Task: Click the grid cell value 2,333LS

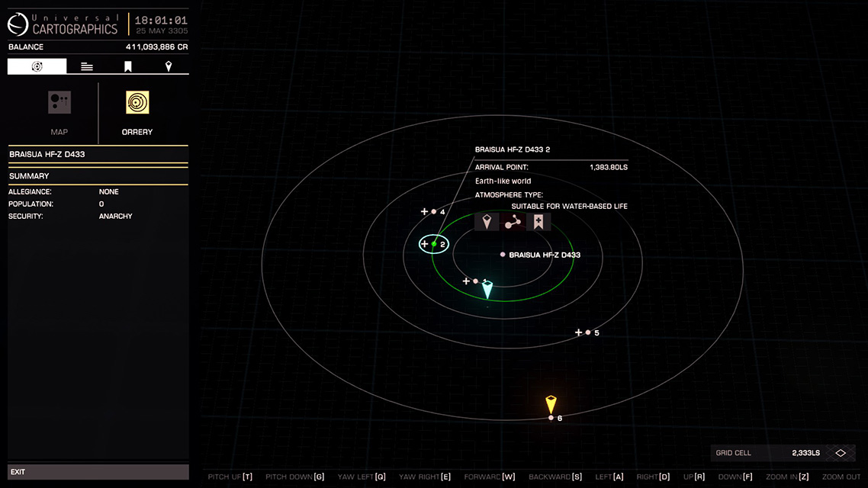Action: click(x=806, y=453)
